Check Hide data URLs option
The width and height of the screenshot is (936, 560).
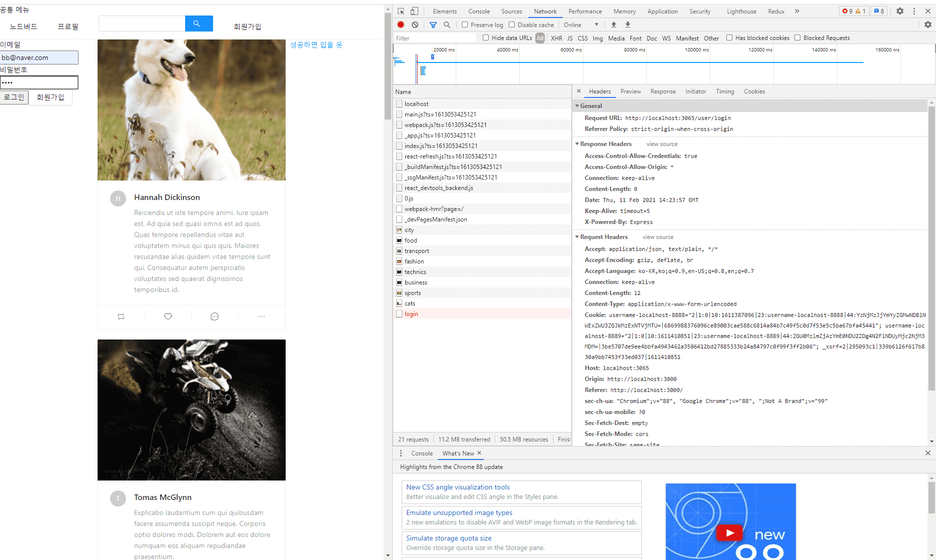(x=486, y=37)
